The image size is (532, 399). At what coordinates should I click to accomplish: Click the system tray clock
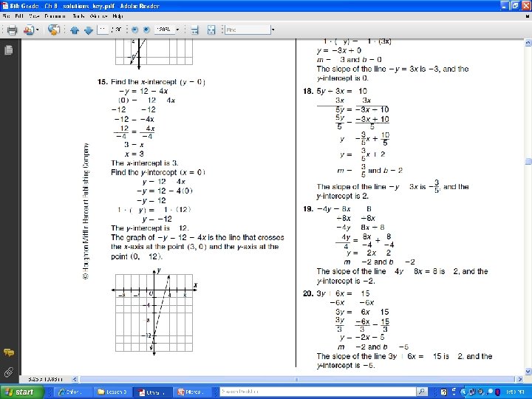[516, 392]
